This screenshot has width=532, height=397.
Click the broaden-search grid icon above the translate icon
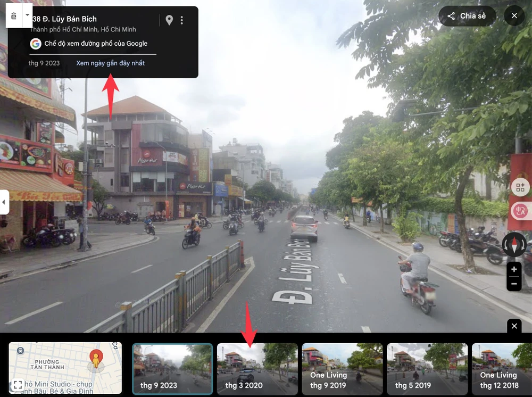click(x=520, y=187)
